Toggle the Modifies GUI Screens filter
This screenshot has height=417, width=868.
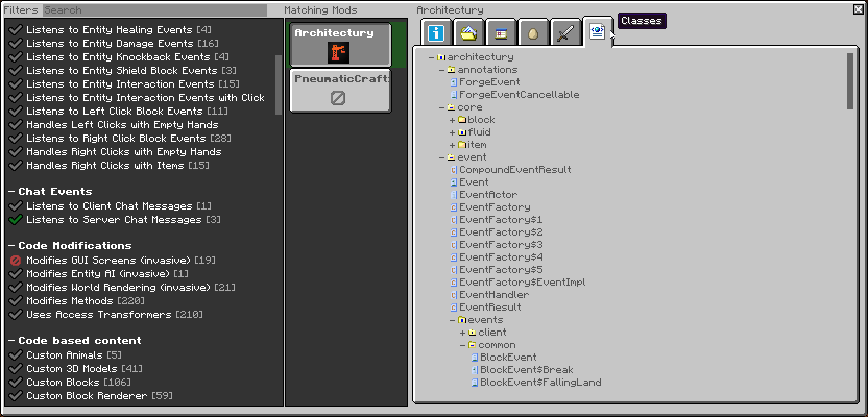click(x=16, y=260)
